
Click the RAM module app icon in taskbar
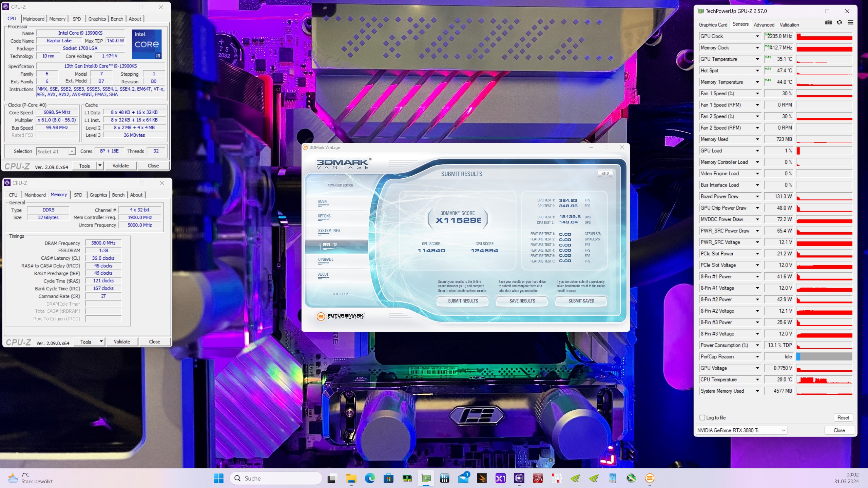[407, 478]
